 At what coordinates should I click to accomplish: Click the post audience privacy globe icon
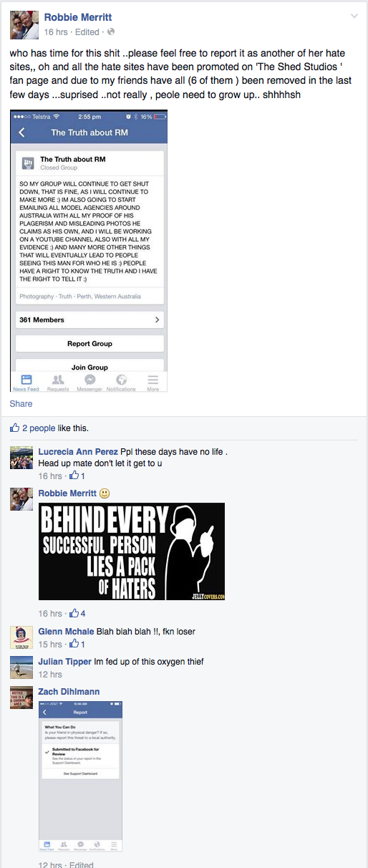click(111, 32)
